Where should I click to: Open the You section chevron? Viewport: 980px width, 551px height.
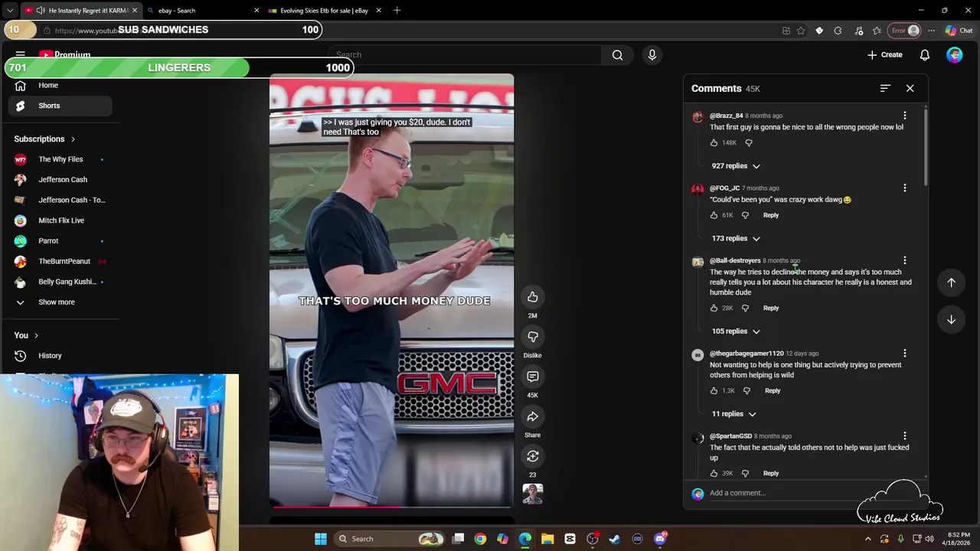tap(35, 336)
